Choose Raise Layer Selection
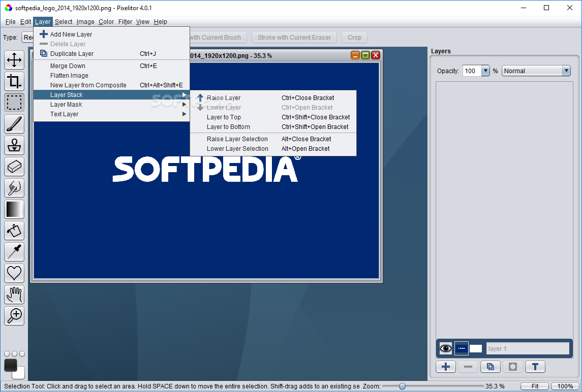This screenshot has height=392, width=582. point(273,139)
